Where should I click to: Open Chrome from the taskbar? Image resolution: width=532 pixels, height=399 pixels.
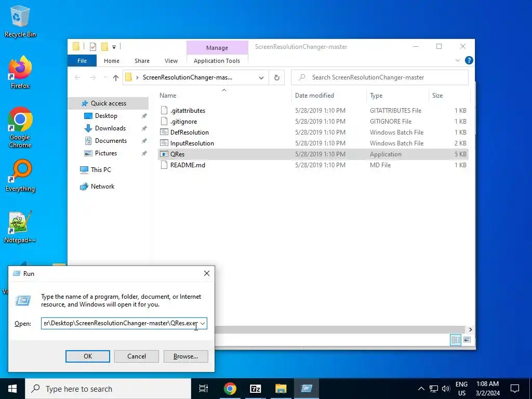(x=230, y=389)
